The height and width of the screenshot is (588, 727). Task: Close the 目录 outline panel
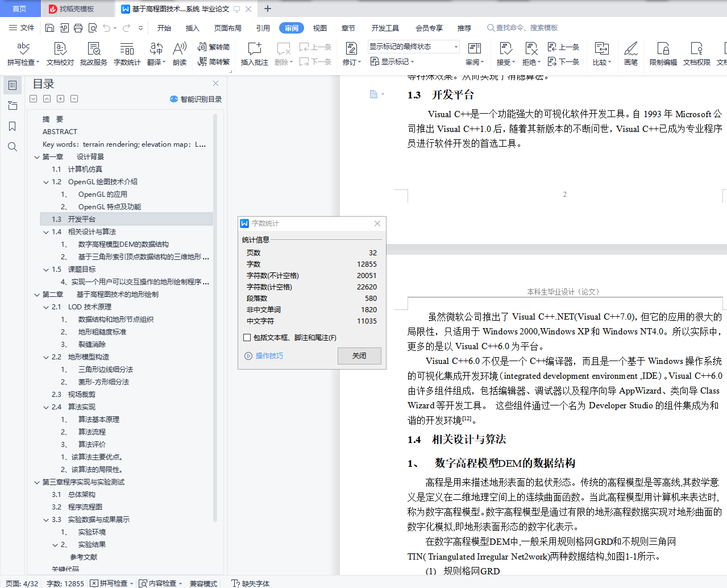[215, 84]
